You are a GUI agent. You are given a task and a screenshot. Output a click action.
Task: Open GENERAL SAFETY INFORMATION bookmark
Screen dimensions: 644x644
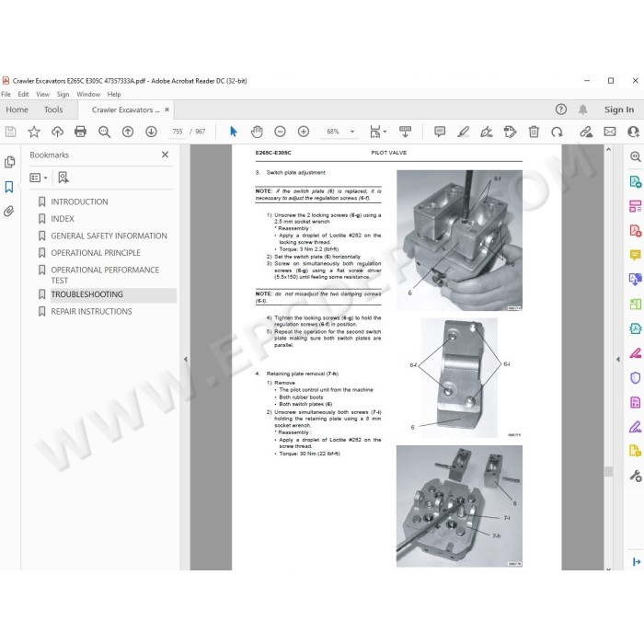pos(109,236)
